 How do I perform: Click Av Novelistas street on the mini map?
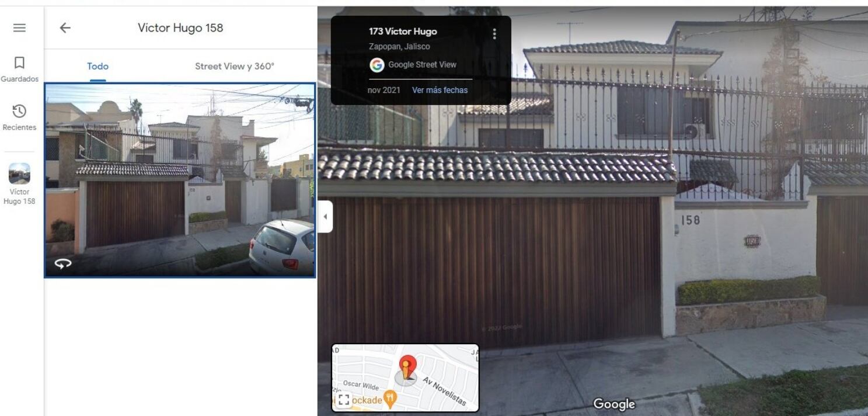[444, 391]
